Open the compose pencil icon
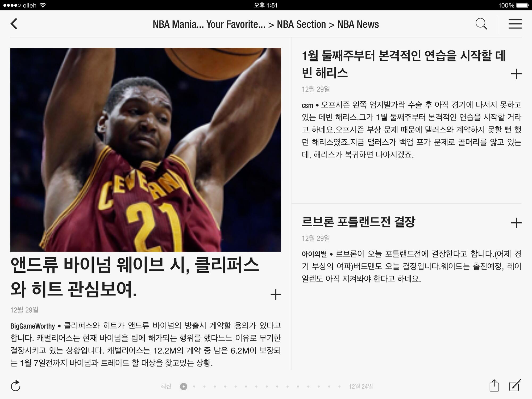Screen dimensions: 532x399 (x=515, y=386)
